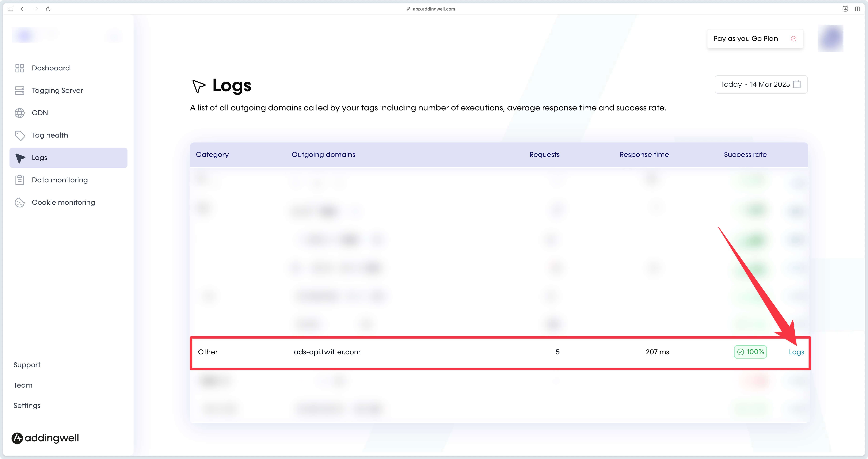Open the Today date range picker
The width and height of the screenshot is (868, 459).
coord(761,84)
